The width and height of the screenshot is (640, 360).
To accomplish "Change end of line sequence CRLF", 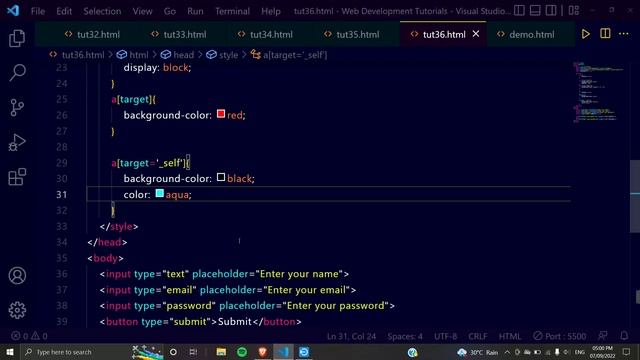I will 478,336.
